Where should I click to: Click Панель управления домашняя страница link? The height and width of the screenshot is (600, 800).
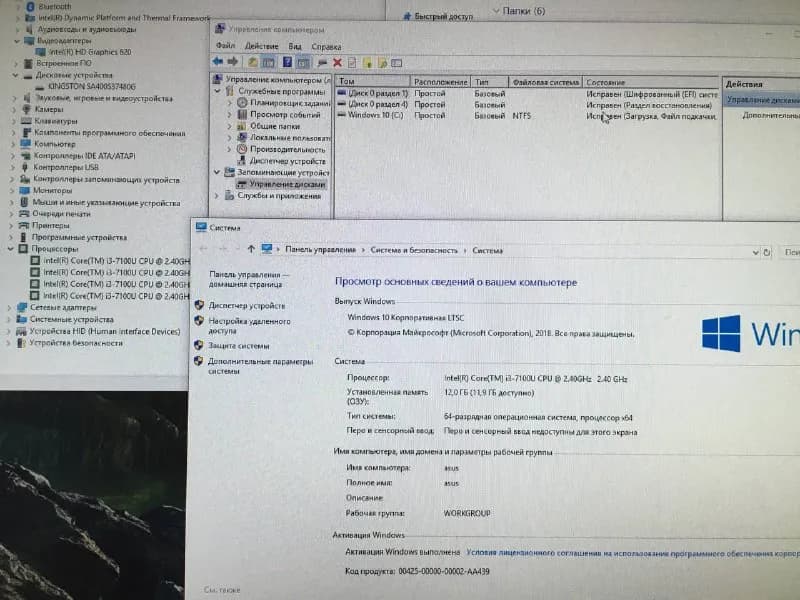(x=249, y=279)
